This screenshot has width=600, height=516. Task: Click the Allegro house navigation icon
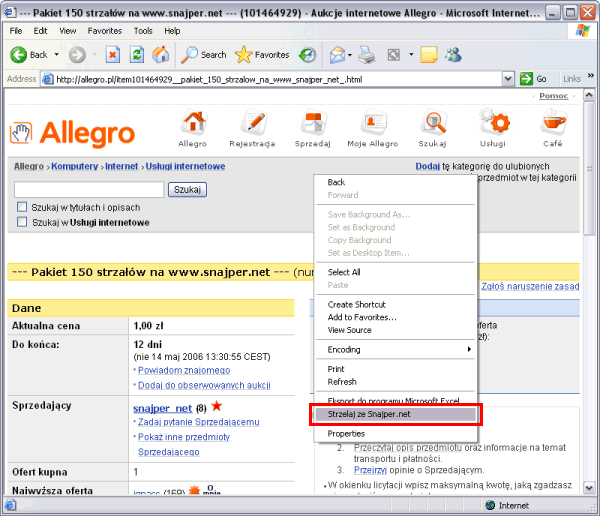pos(195,122)
